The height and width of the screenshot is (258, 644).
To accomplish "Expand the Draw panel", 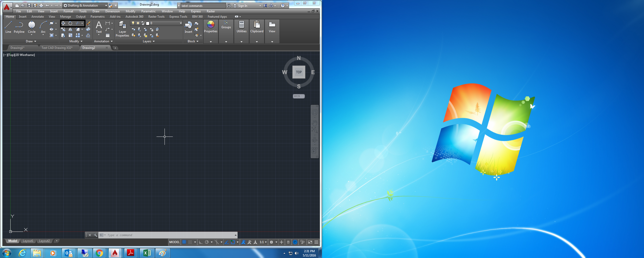I will click(x=31, y=41).
